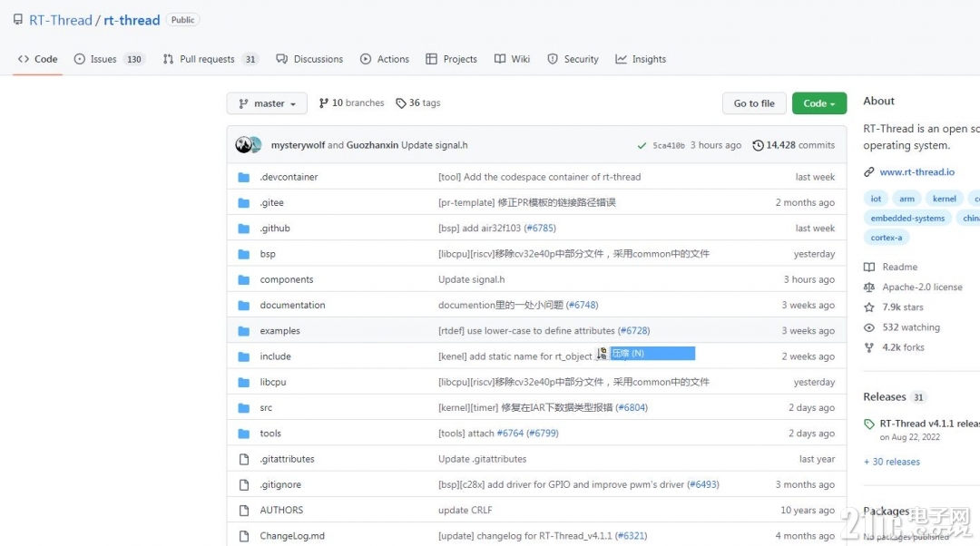The height and width of the screenshot is (546, 980).
Task: Open the ChangeLog.md file name
Action: tap(292, 536)
